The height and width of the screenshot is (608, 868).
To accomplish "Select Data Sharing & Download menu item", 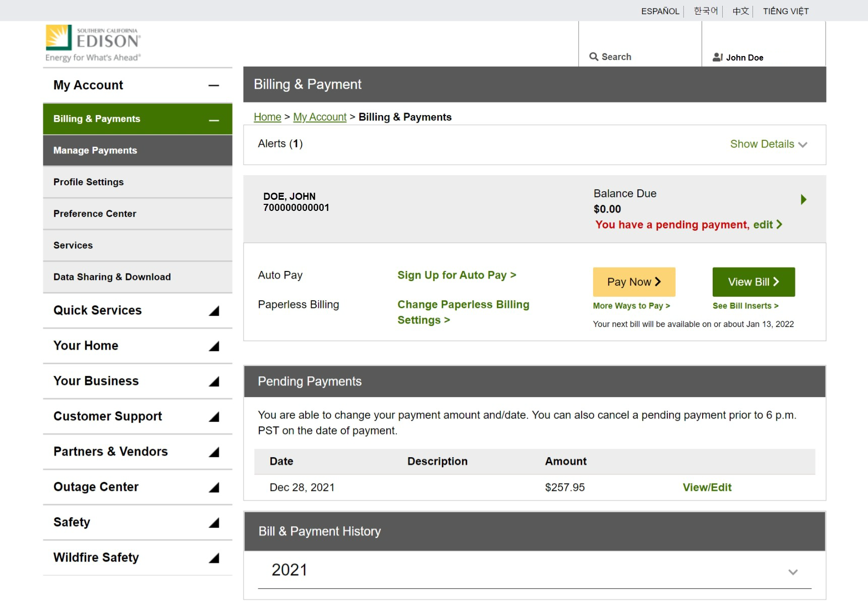I will (x=112, y=277).
